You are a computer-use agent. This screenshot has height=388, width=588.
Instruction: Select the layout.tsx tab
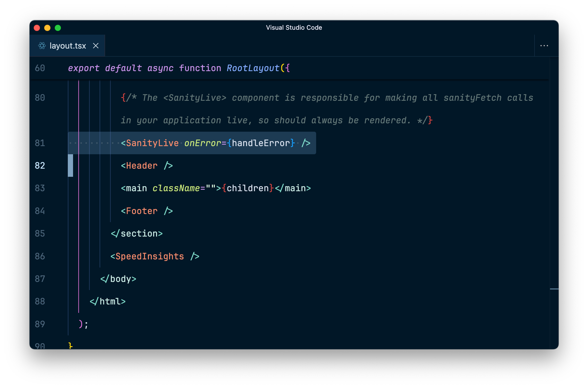point(68,46)
